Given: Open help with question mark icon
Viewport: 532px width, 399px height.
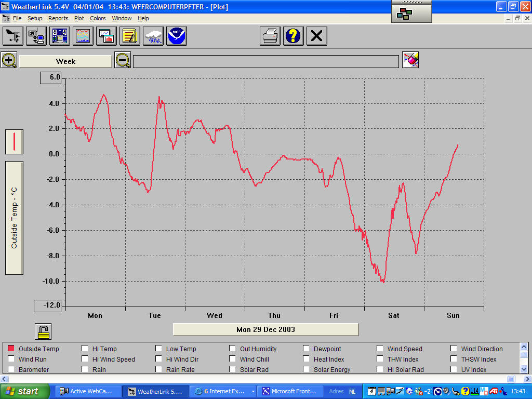Looking at the screenshot, I should pyautogui.click(x=294, y=36).
